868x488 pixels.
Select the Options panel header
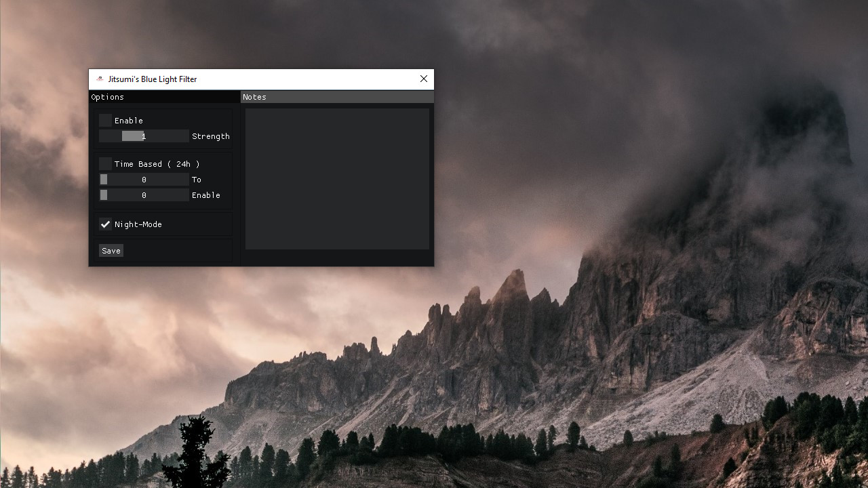coord(164,97)
